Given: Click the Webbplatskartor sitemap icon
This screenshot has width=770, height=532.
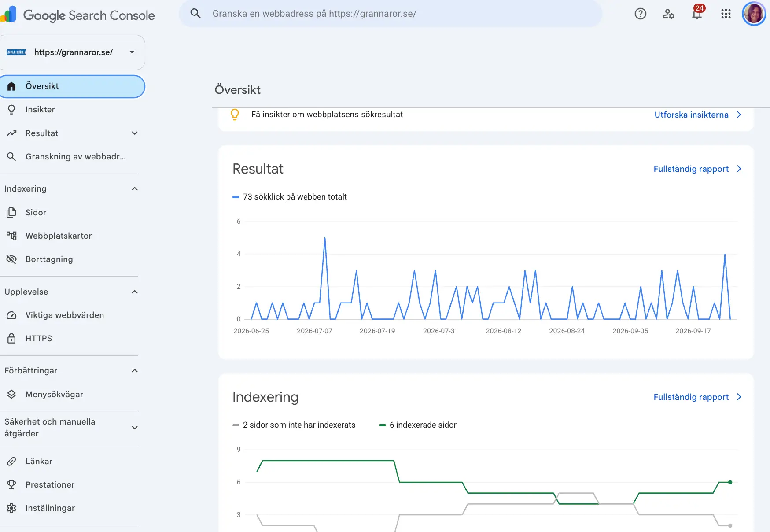Looking at the screenshot, I should pos(11,236).
